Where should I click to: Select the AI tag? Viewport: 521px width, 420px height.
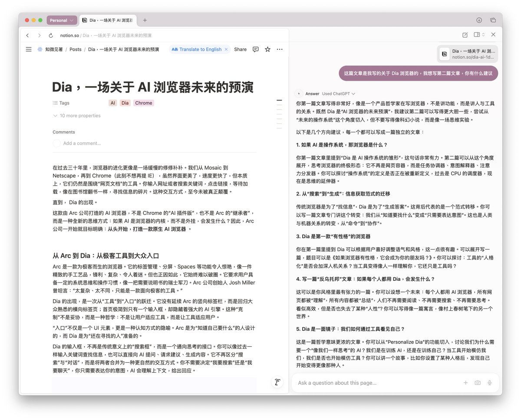113,103
